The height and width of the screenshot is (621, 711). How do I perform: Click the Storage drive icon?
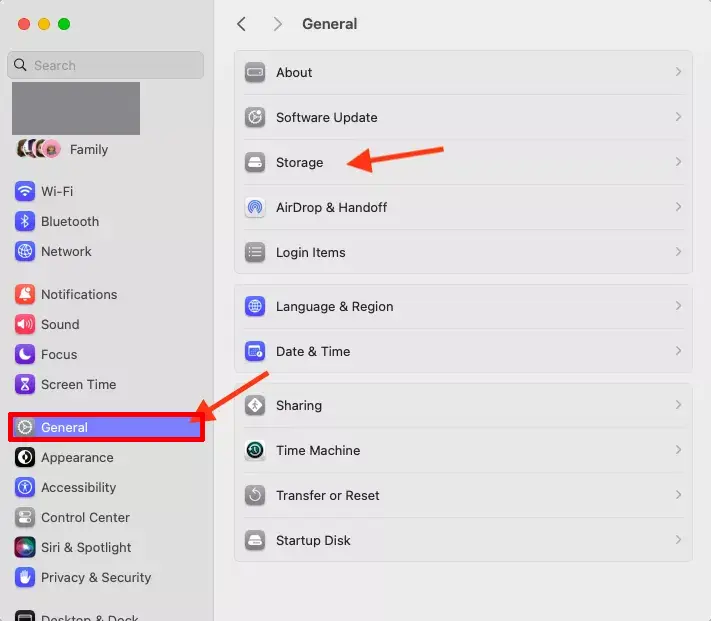[255, 162]
